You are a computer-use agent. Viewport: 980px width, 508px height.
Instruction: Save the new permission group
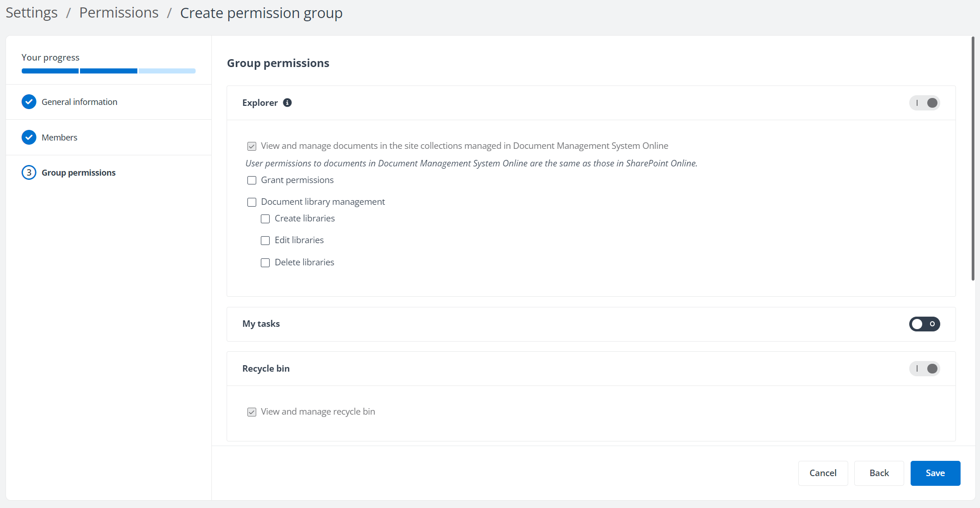point(935,473)
